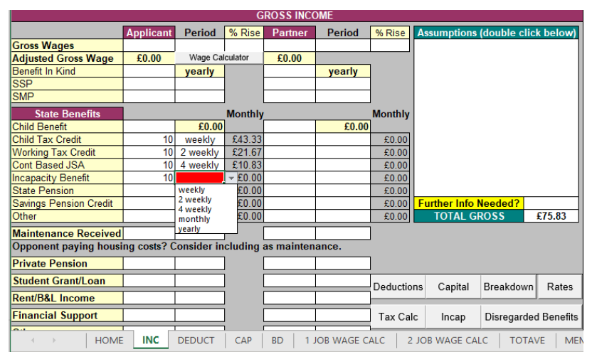
Task: Open the Deductions section button
Action: (x=398, y=287)
